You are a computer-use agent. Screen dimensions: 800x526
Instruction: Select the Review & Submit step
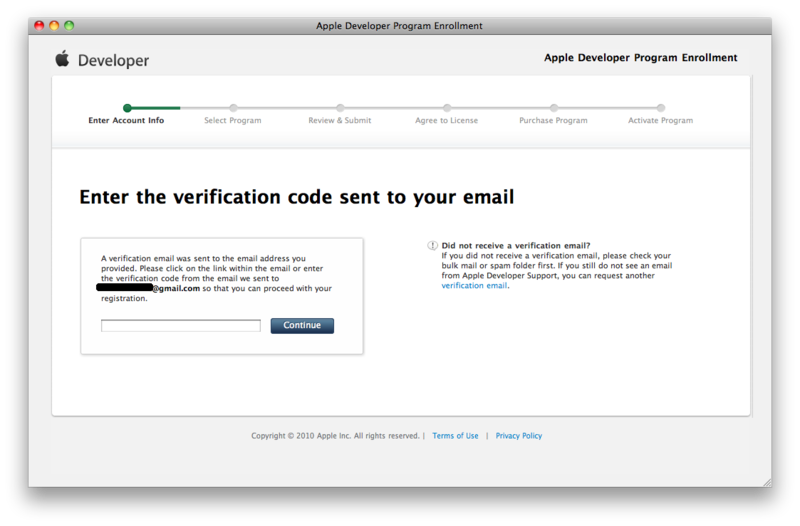click(x=340, y=120)
